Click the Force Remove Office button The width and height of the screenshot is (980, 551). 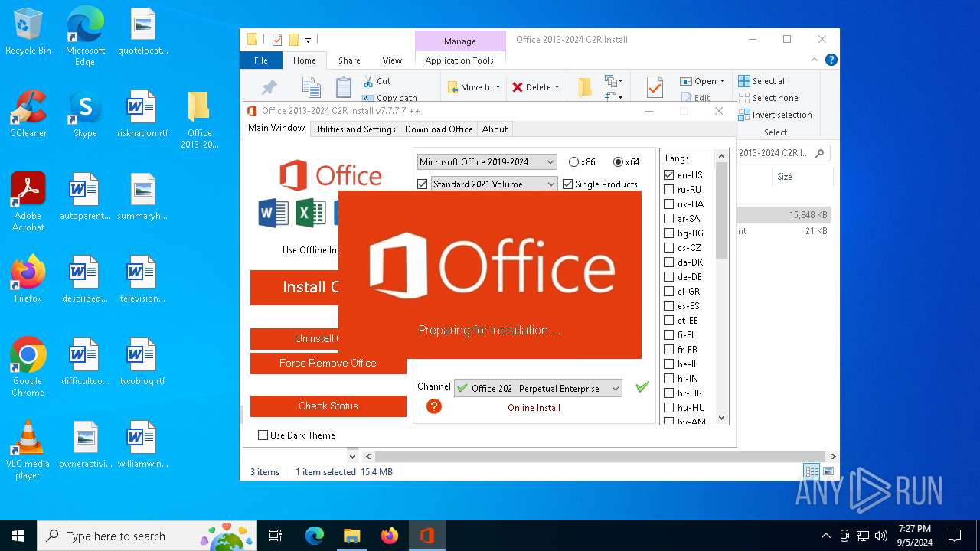(x=328, y=363)
